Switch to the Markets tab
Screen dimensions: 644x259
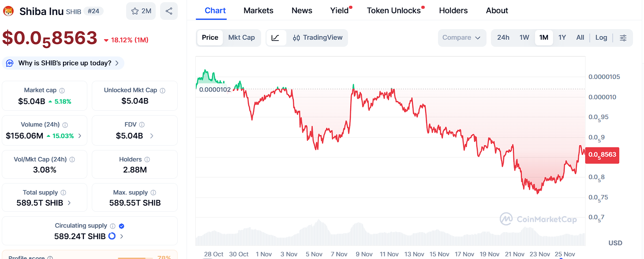[x=258, y=11]
